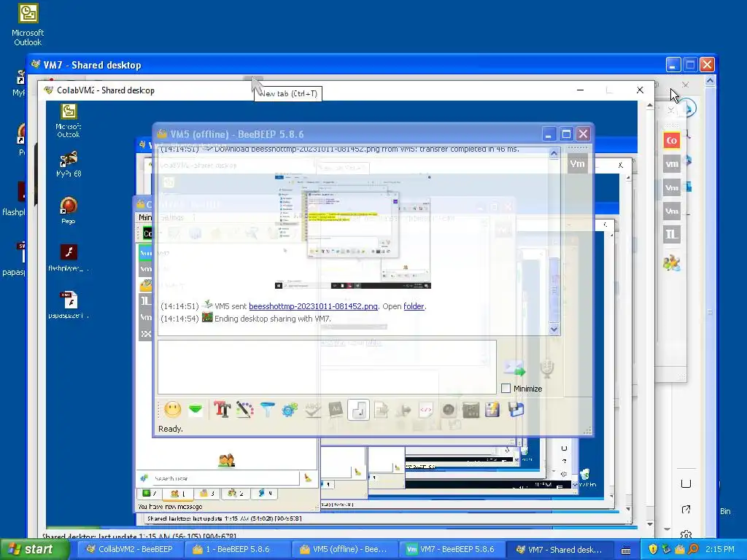Image resolution: width=747 pixels, height=560 pixels.
Task: Open flashplayer icon in the shared desktop
Action: pos(68,257)
